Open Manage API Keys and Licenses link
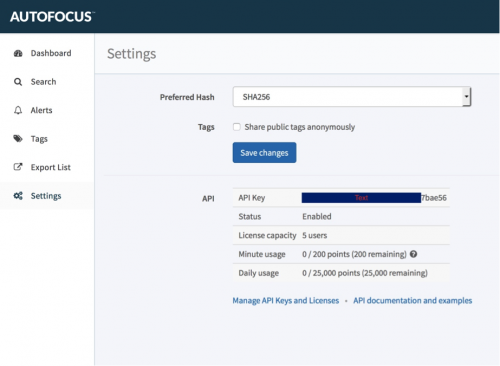500x366 pixels. pos(286,301)
